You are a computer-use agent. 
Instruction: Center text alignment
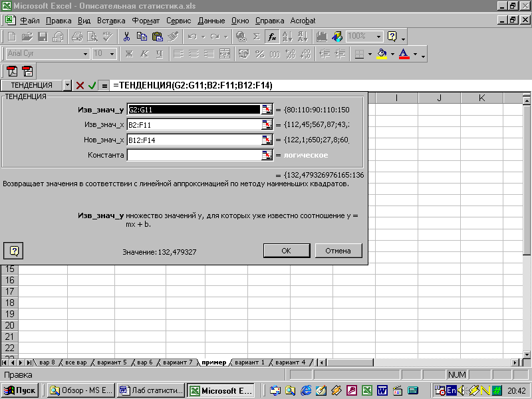point(194,54)
